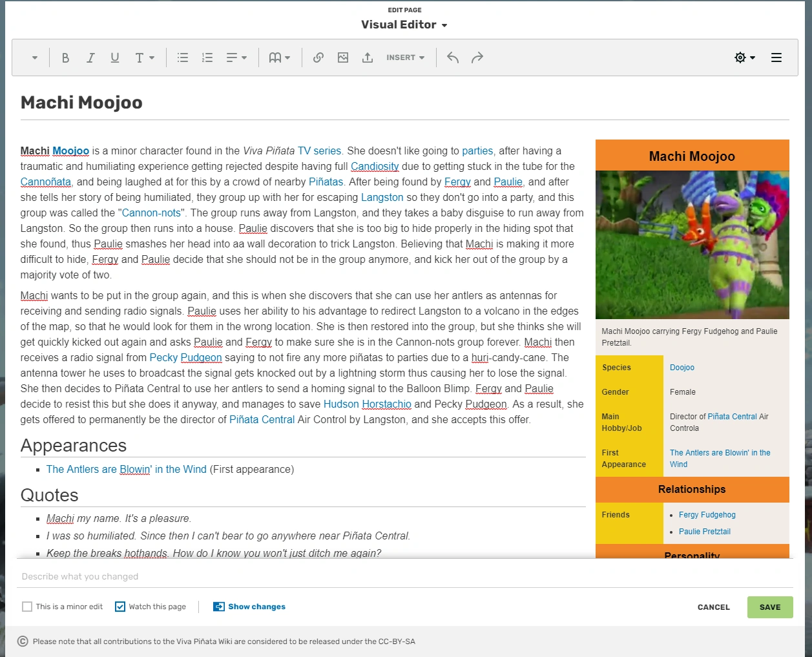812x657 pixels.
Task: Open the hamburger menu in toolbar
Action: 776,57
